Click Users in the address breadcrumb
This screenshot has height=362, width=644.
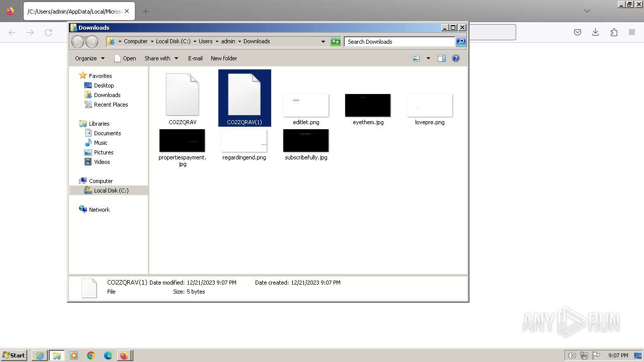coord(205,42)
